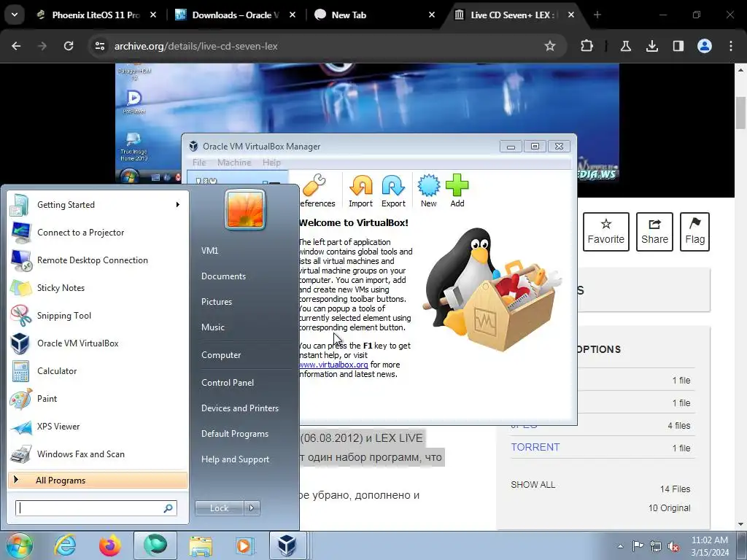Click the network tray icon
Screen dimensions: 747x560
[656, 546]
